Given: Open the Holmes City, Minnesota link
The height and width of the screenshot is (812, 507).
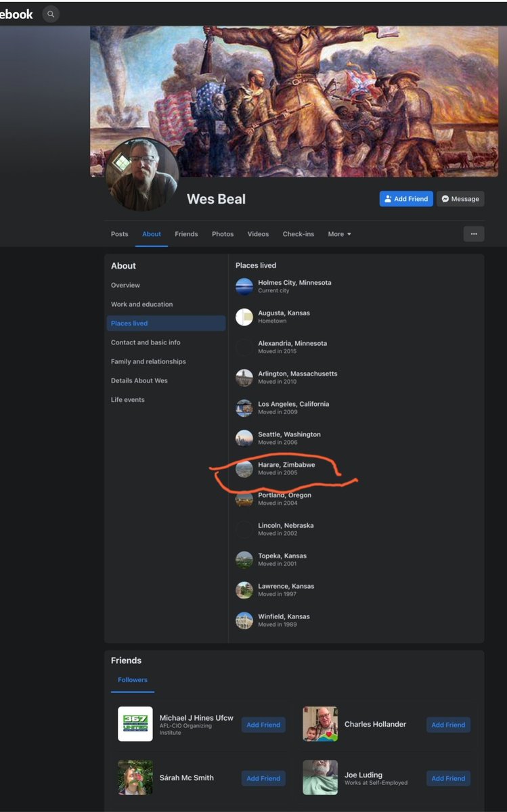Looking at the screenshot, I should click(x=294, y=283).
